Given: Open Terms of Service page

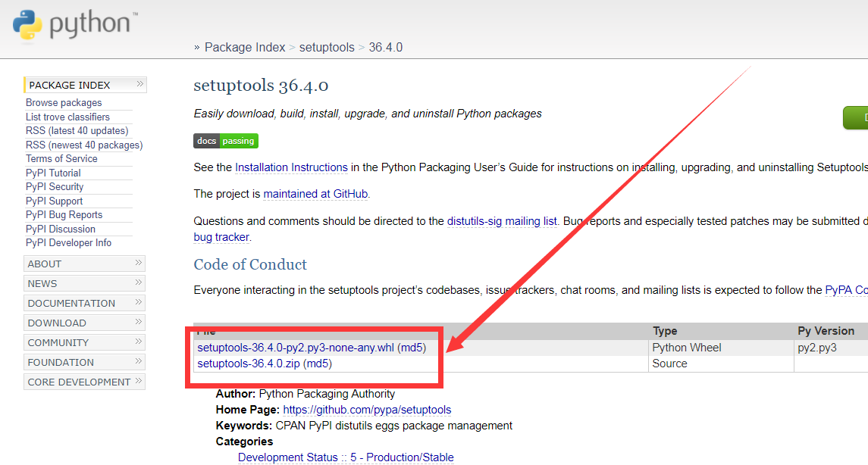Looking at the screenshot, I should click(61, 159).
